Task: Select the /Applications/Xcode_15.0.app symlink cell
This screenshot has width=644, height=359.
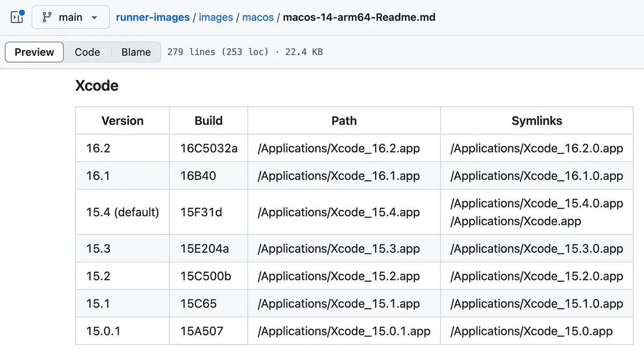Action: pyautogui.click(x=531, y=331)
